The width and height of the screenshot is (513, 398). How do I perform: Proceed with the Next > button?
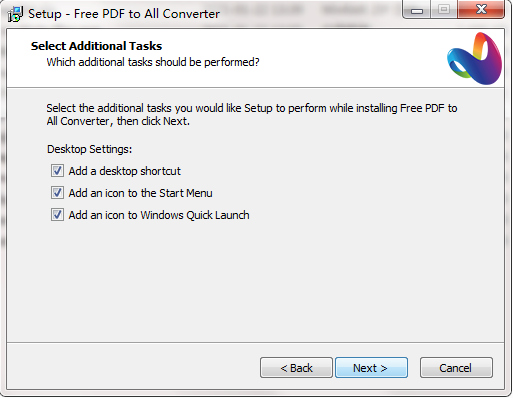371,368
